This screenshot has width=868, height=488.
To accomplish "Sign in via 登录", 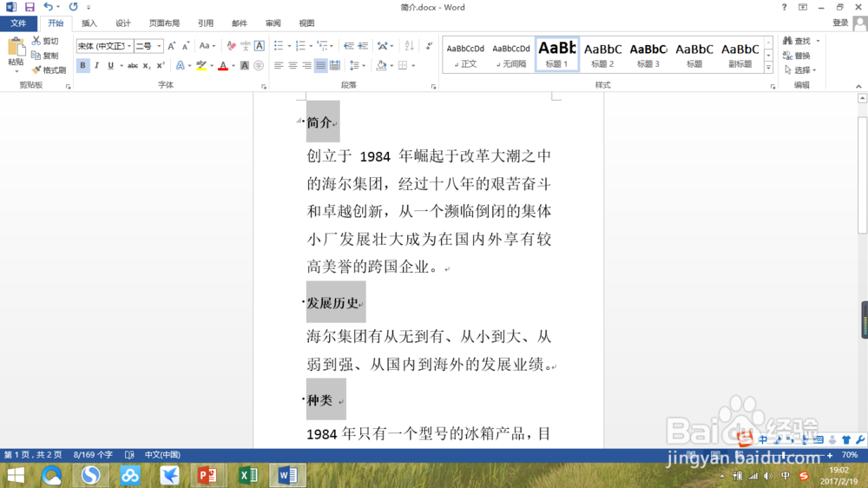I will (x=840, y=23).
